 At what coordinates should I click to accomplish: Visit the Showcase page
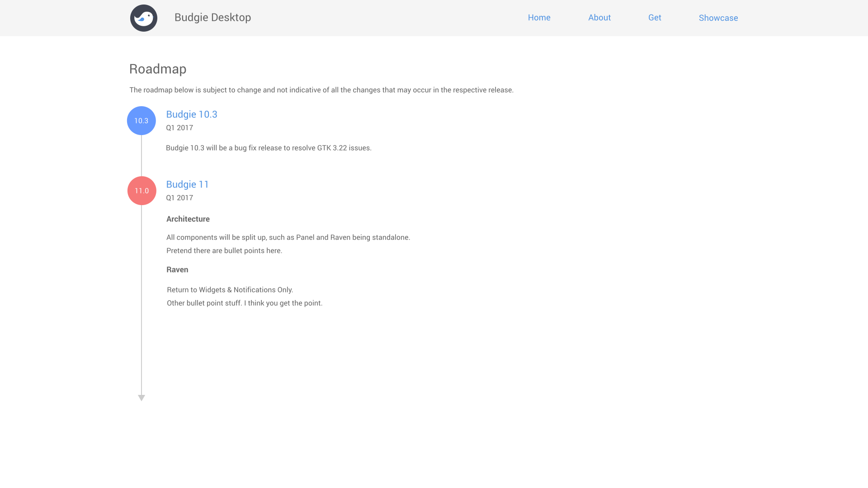pos(718,18)
